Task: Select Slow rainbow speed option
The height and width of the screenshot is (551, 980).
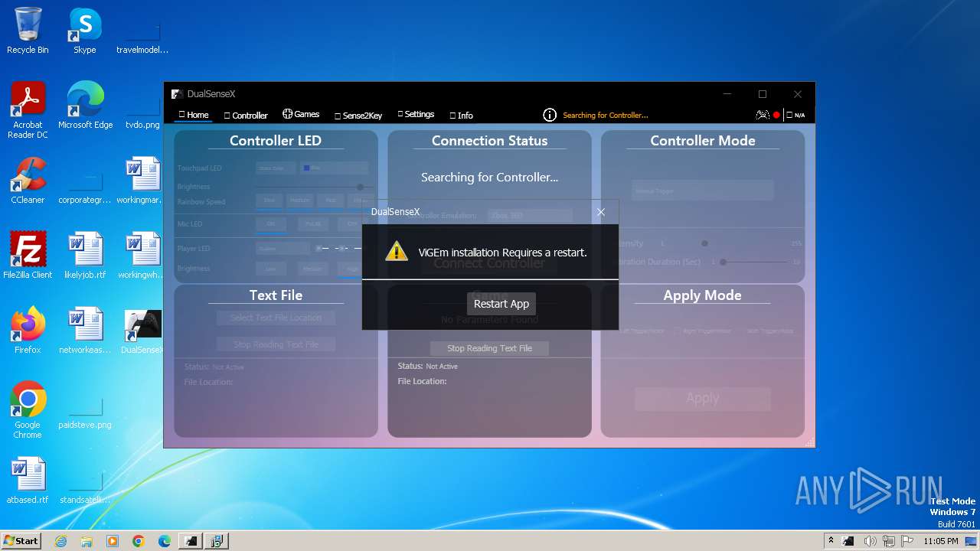Action: tap(269, 201)
